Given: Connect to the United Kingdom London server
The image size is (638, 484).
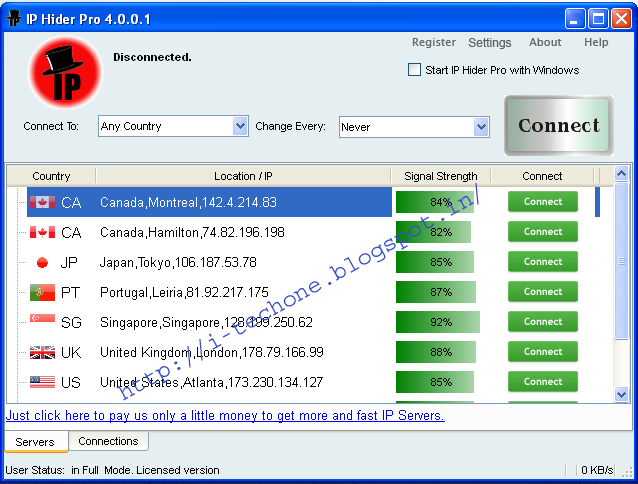Looking at the screenshot, I should click(543, 352).
